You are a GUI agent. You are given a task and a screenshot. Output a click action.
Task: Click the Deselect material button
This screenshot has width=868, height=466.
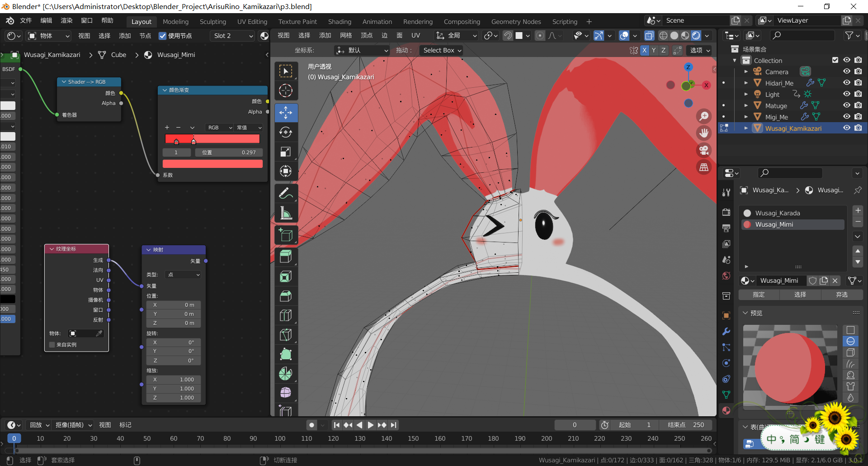click(841, 295)
